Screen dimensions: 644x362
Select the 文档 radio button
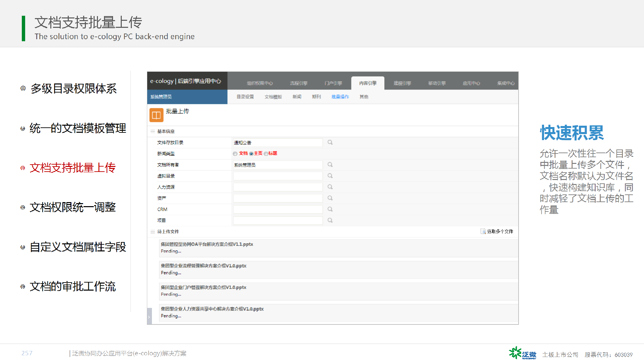click(235, 154)
